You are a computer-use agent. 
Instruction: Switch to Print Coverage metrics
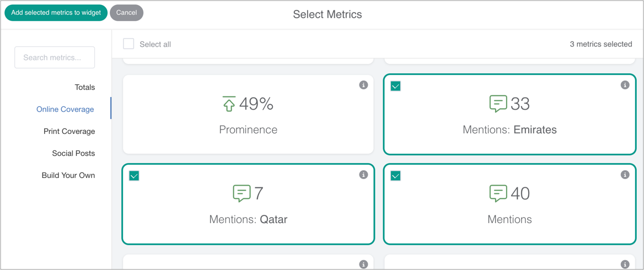pos(69,131)
